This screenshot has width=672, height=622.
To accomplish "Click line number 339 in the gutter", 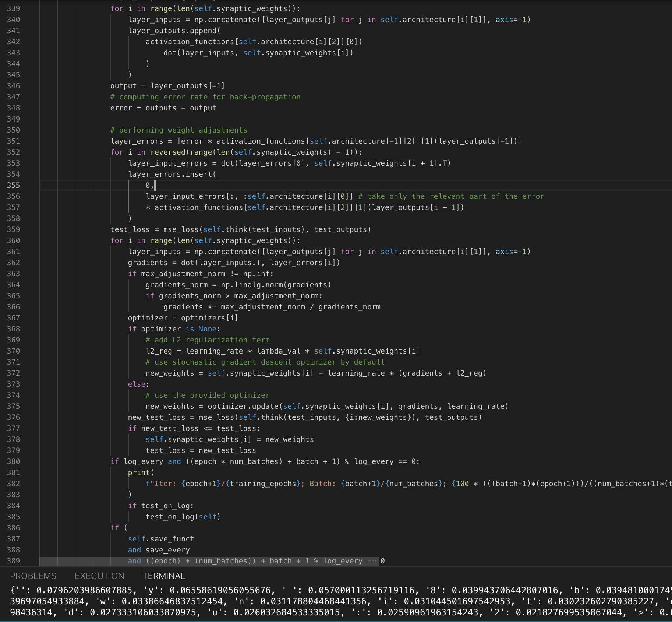I will 13,8.
